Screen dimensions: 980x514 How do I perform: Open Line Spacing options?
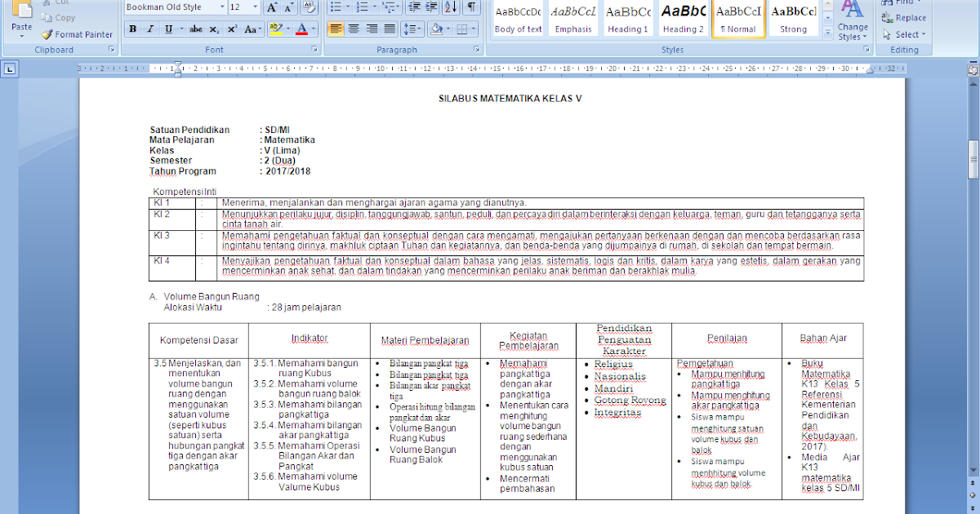click(413, 29)
